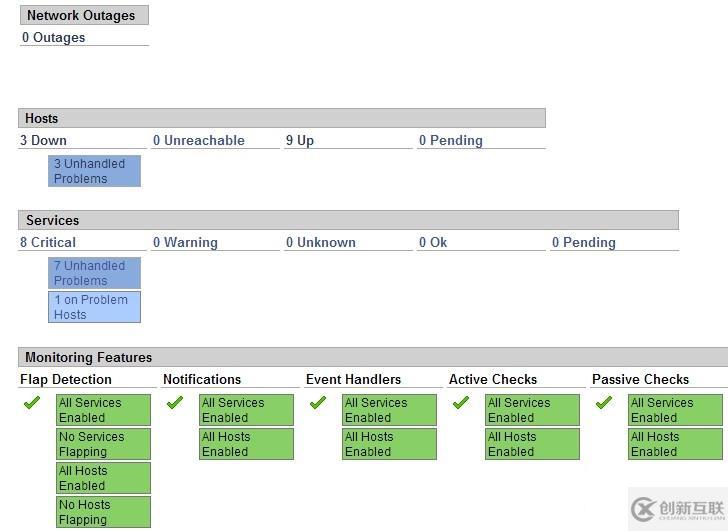Click No Services Flapping status box

tap(103, 444)
